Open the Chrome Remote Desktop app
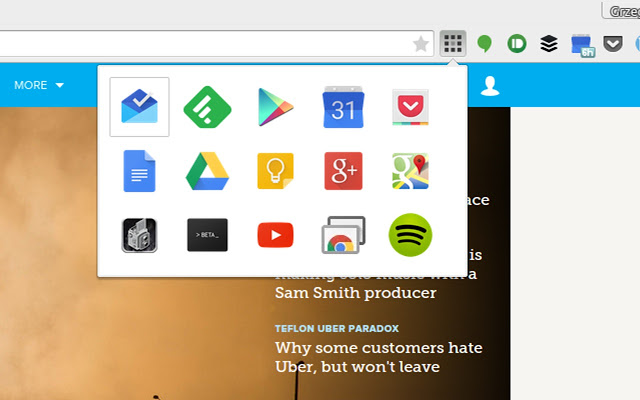This screenshot has height=400, width=640. pos(343,235)
